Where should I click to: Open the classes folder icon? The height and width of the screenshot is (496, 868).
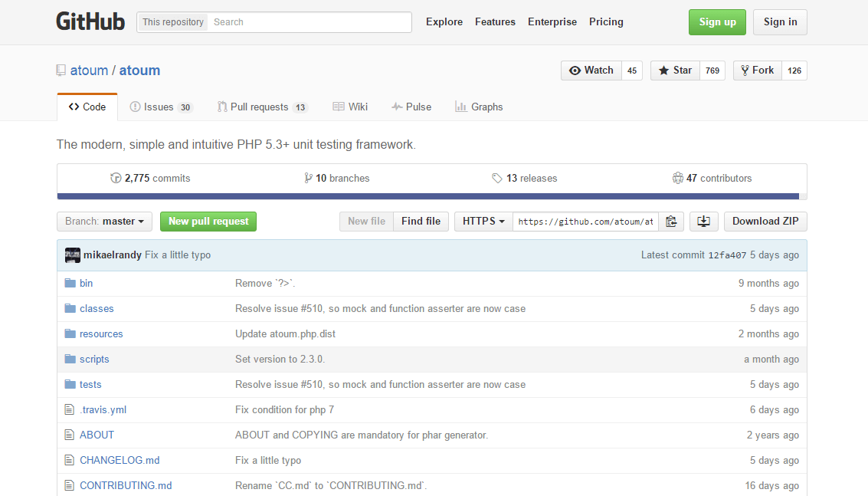[70, 308]
